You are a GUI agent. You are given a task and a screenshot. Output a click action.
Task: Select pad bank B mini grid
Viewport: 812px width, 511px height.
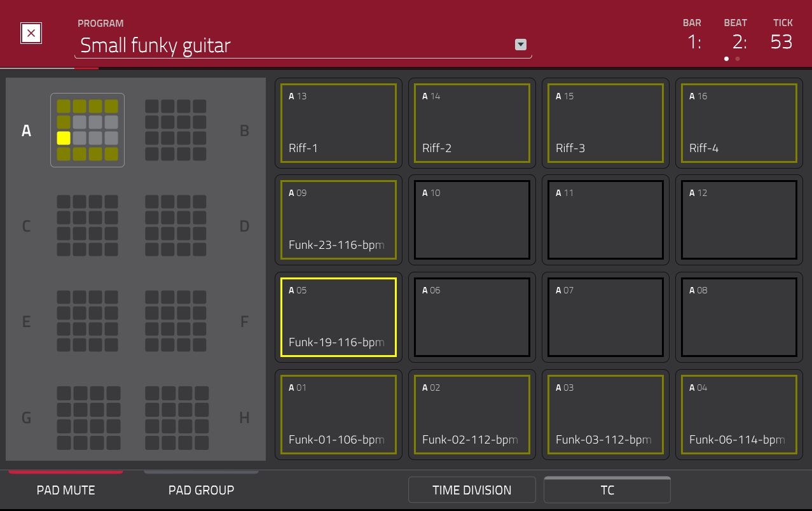coord(175,130)
